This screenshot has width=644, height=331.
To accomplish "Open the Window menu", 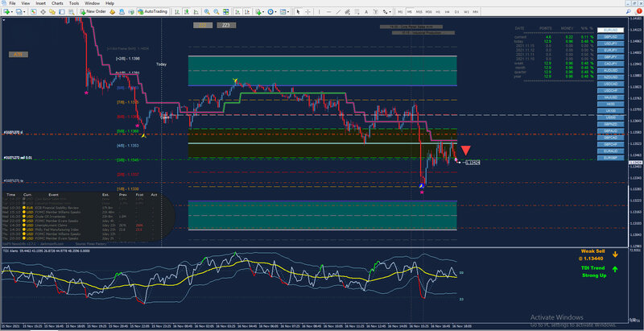I will (x=92, y=3).
